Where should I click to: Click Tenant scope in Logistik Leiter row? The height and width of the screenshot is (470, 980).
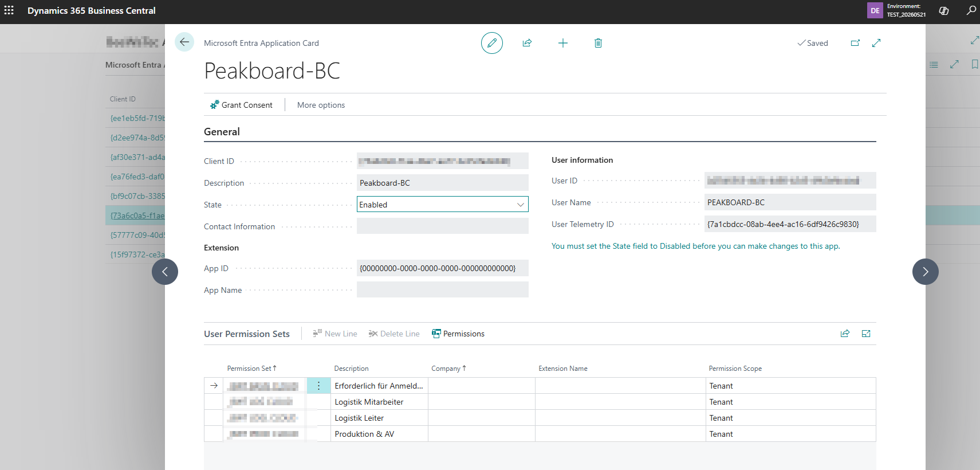[x=790, y=418]
